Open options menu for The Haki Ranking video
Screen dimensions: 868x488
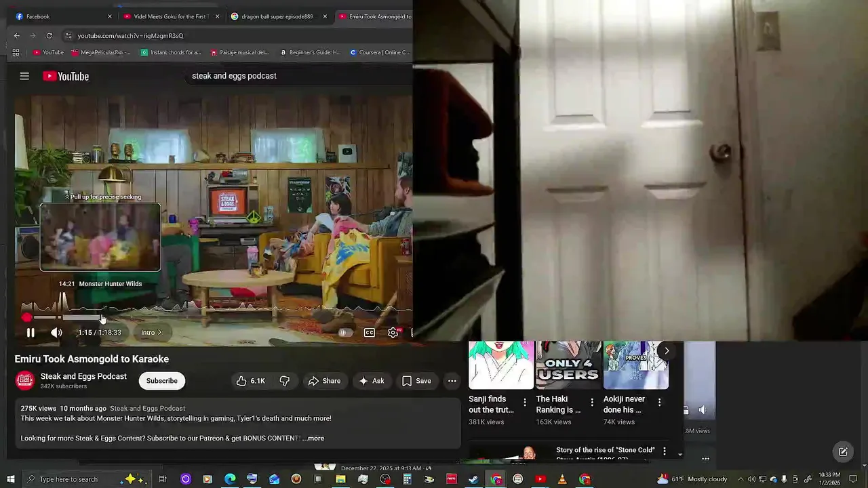coord(592,403)
